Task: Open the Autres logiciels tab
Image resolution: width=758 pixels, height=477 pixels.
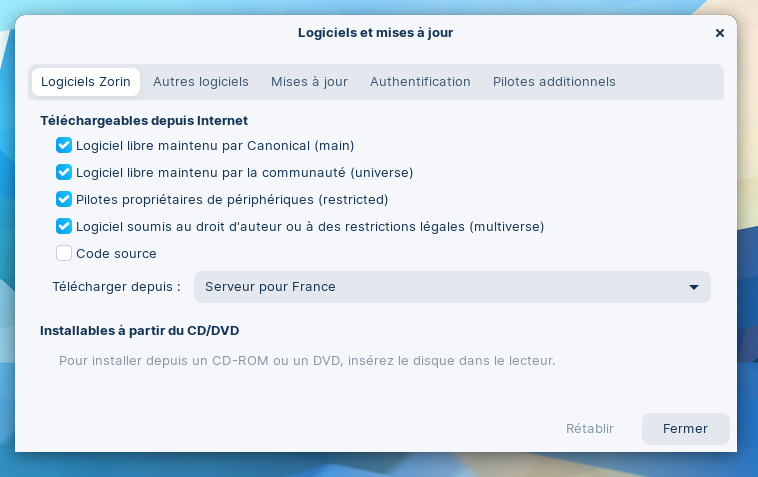Action: pos(201,82)
